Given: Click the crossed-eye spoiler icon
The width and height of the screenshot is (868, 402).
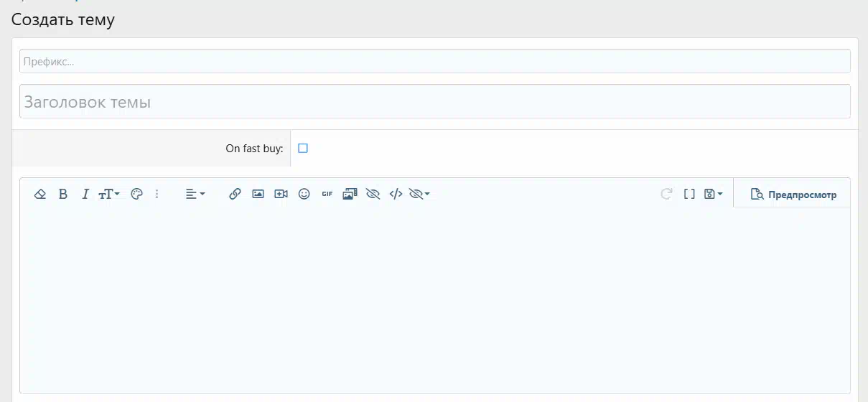Looking at the screenshot, I should click(373, 194).
